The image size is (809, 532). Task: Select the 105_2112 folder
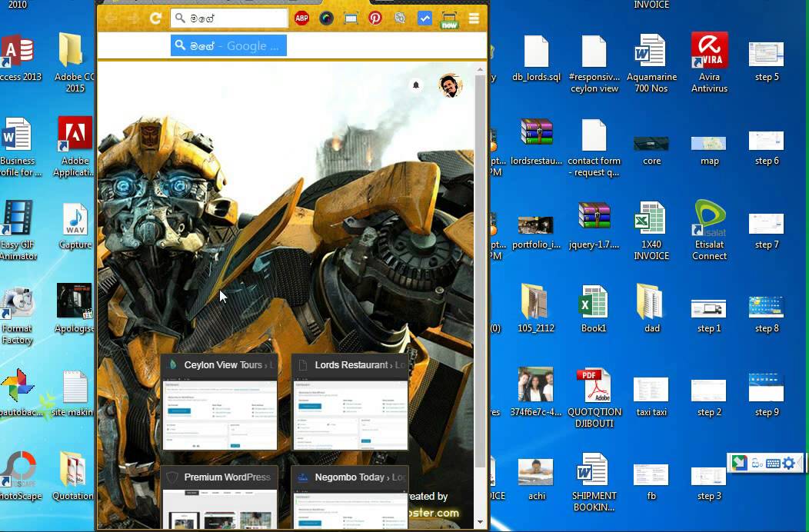[x=535, y=308]
